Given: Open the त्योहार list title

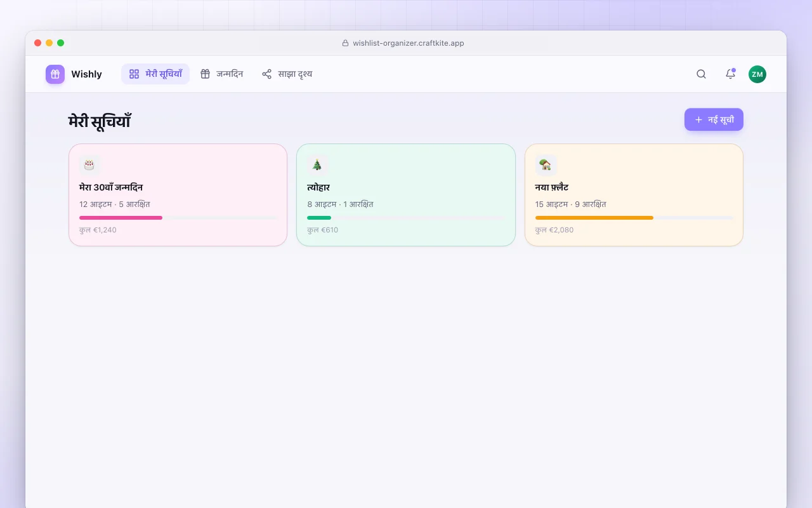Looking at the screenshot, I should [x=318, y=187].
